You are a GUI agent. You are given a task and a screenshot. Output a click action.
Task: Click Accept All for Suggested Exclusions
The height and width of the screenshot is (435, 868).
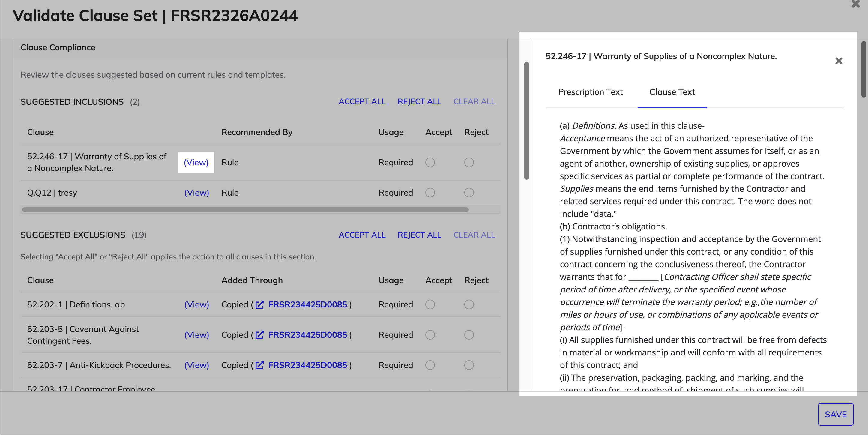pyautogui.click(x=362, y=235)
